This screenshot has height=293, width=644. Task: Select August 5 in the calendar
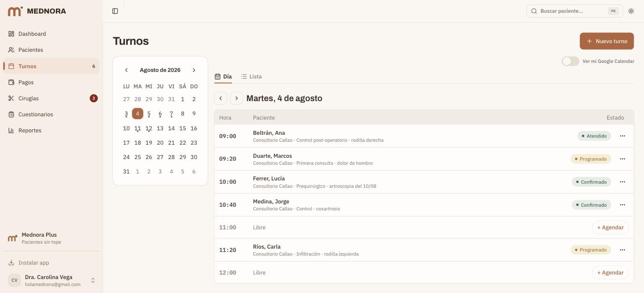[x=149, y=114]
